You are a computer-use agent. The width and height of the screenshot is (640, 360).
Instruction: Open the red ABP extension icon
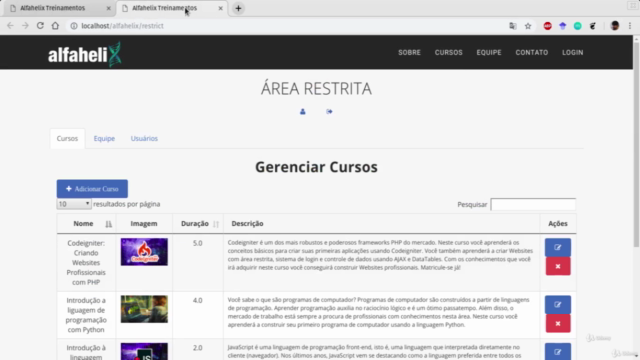[548, 26]
